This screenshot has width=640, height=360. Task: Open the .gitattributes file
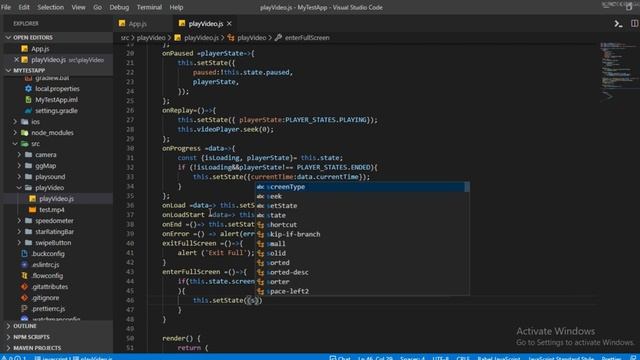click(x=50, y=287)
